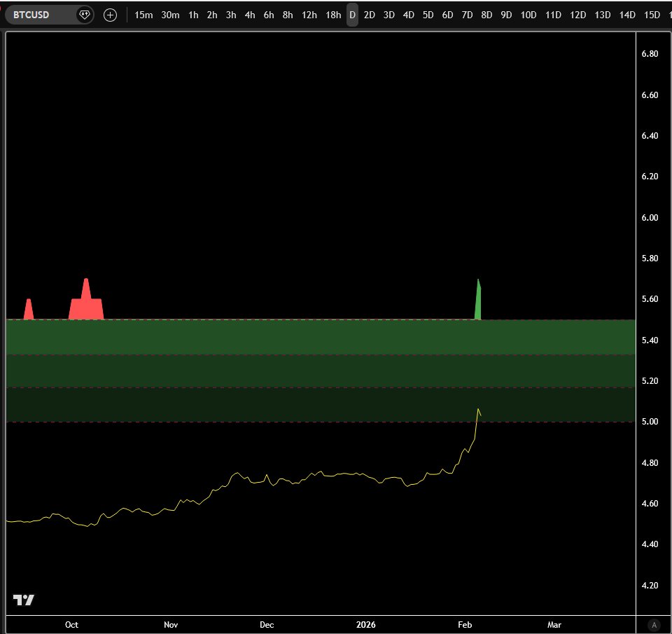This screenshot has height=634, width=672.
Task: Click the 4.20 price scale label
Action: pos(650,586)
